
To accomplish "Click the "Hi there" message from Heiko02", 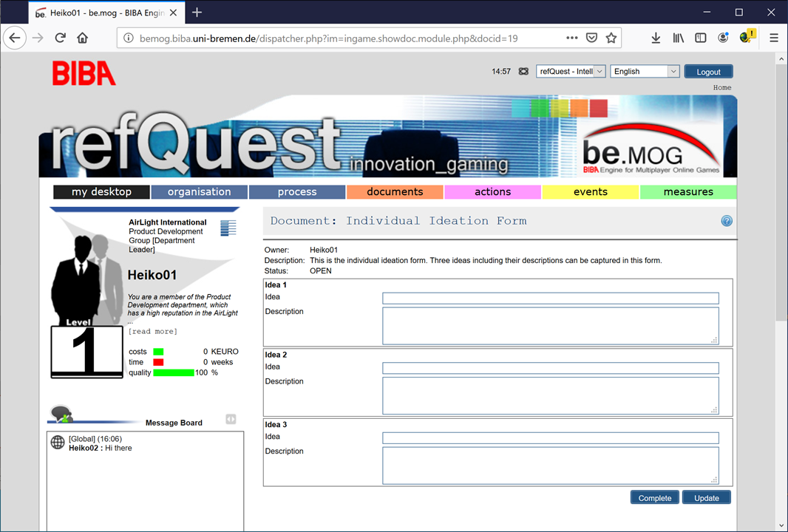I will pos(118,448).
